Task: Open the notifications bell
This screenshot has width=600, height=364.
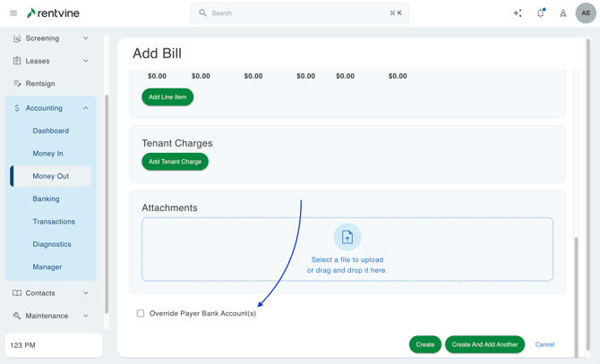Action: click(x=540, y=13)
